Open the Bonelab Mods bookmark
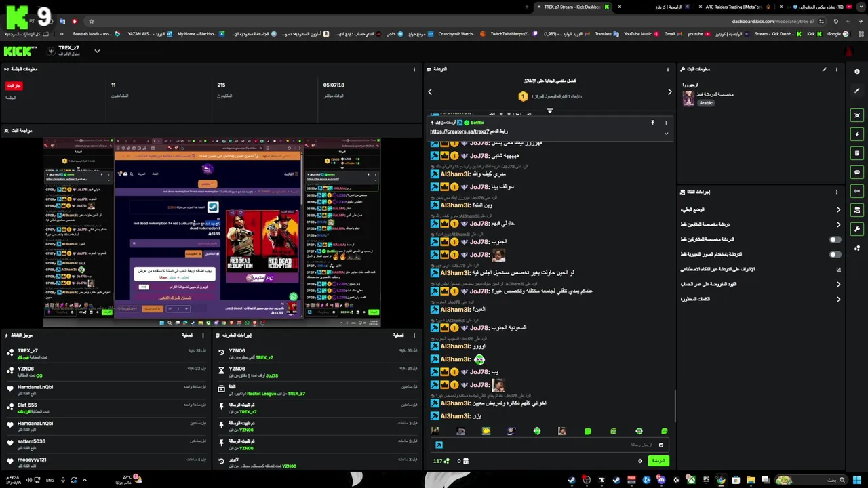The height and width of the screenshot is (488, 868). (x=96, y=33)
